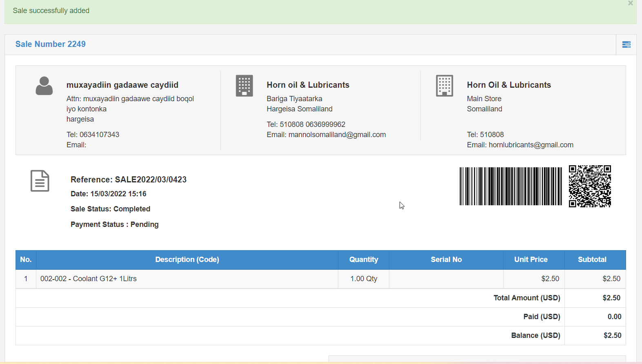Click the 'Balance (USD)' label
This screenshot has width=642, height=364.
click(536, 335)
